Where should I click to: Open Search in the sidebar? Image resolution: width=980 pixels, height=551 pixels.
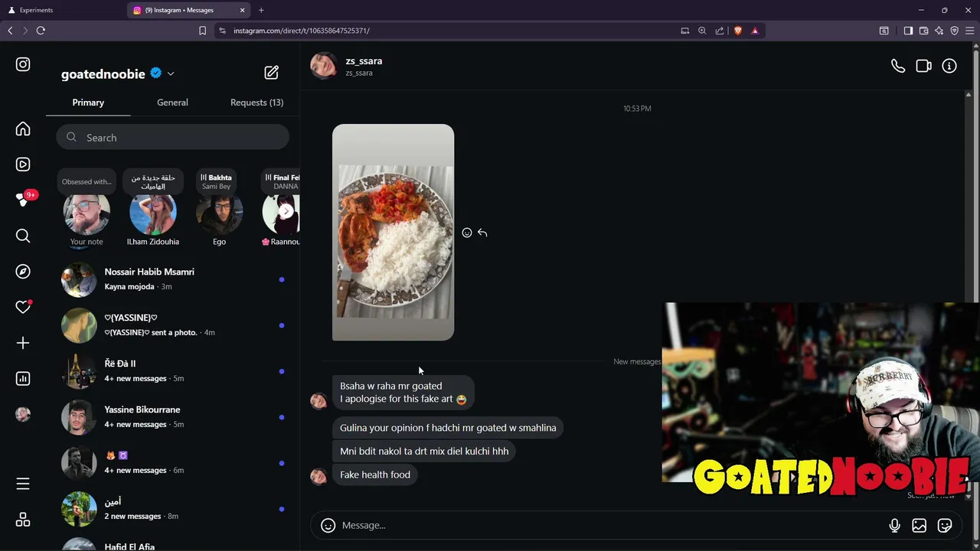(23, 236)
